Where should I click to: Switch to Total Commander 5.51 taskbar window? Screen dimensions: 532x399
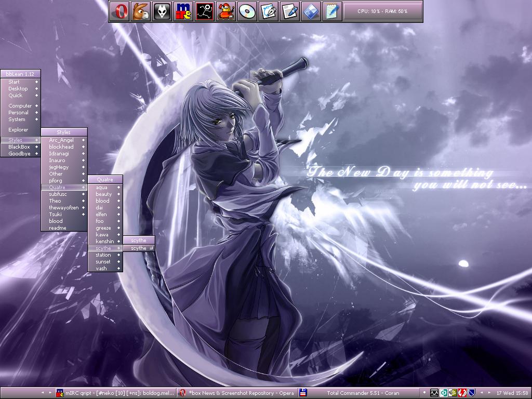pyautogui.click(x=358, y=393)
